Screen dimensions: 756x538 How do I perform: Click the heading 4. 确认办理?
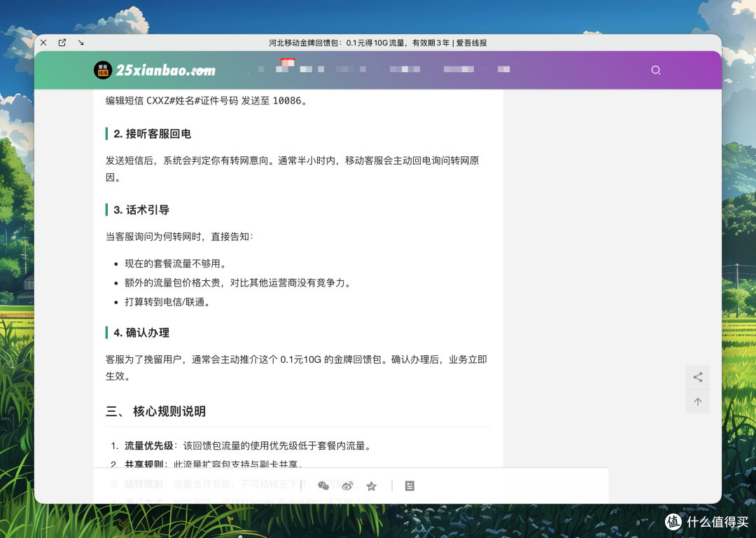141,333
